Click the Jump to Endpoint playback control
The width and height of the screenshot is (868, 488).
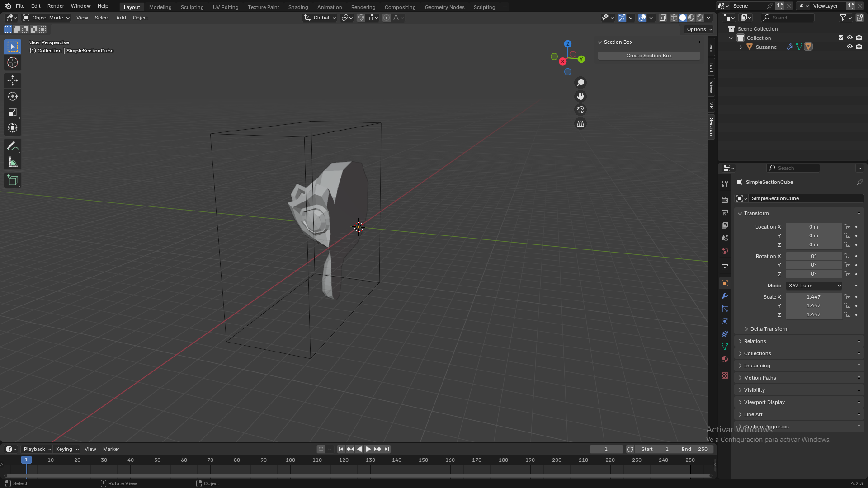pyautogui.click(x=387, y=449)
